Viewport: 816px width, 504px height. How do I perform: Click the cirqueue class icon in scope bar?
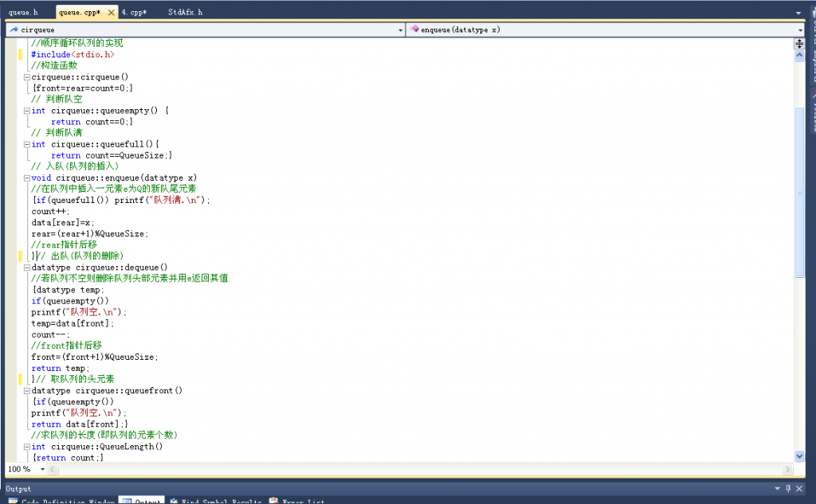tap(14, 29)
